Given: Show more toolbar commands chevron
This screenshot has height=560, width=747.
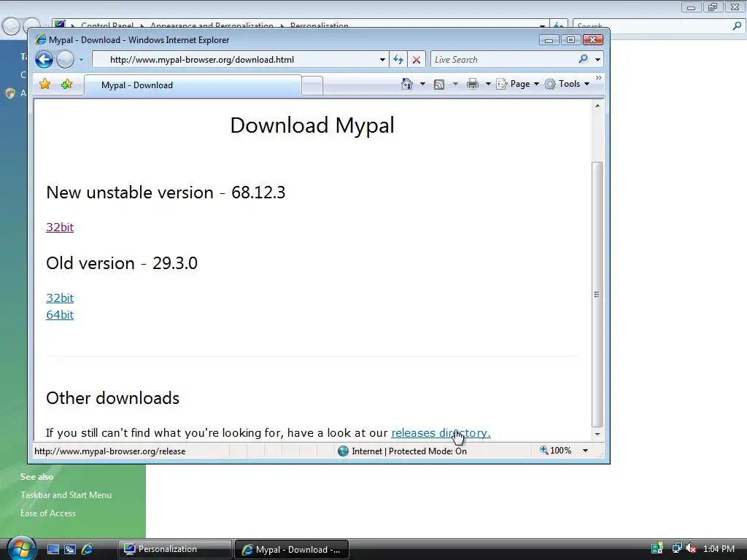Looking at the screenshot, I should pyautogui.click(x=599, y=77).
